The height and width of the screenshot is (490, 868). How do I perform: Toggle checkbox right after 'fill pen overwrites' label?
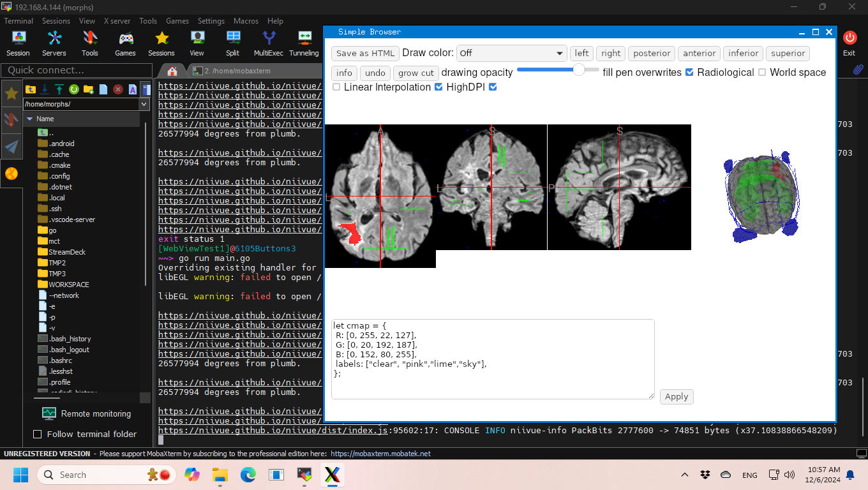pos(689,72)
